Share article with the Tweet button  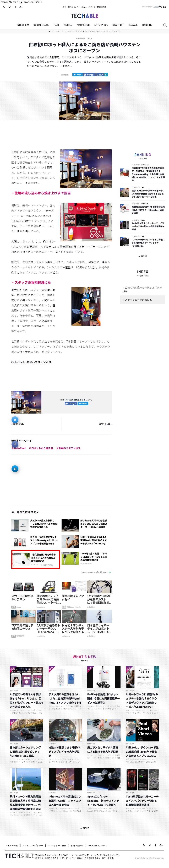point(77,75)
